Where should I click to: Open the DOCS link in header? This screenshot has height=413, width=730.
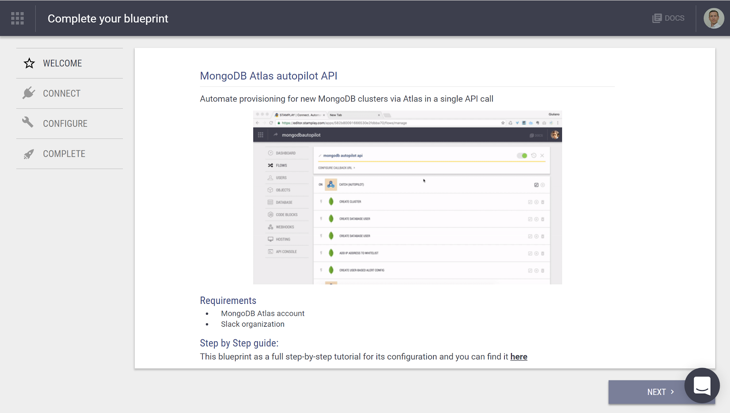(x=668, y=18)
